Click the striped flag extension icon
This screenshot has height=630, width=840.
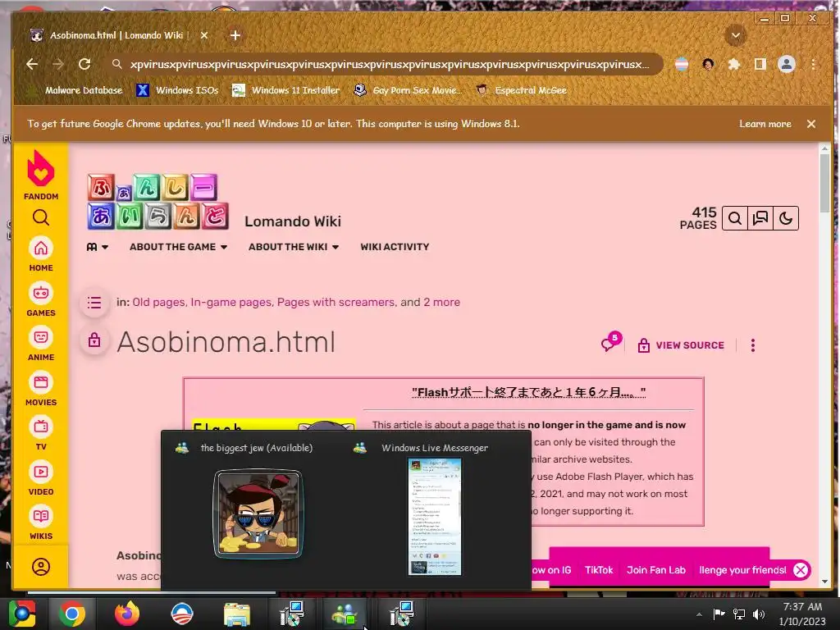coord(682,64)
